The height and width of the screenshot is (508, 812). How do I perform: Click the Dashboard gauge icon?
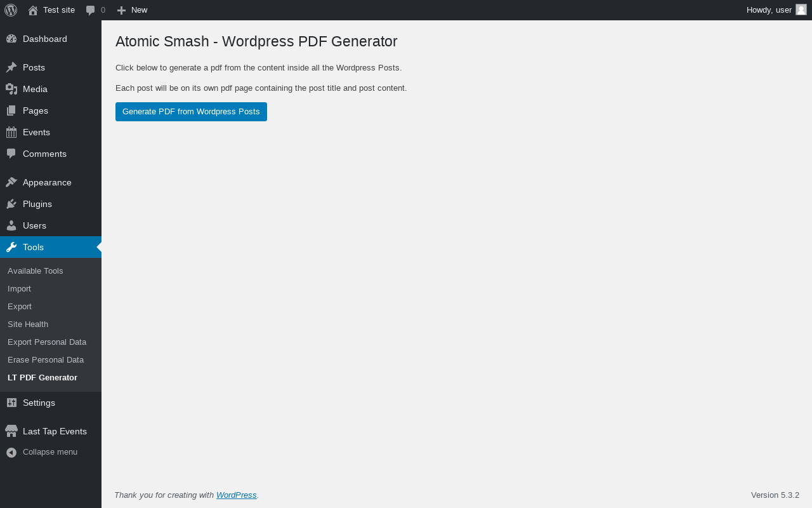(x=11, y=39)
